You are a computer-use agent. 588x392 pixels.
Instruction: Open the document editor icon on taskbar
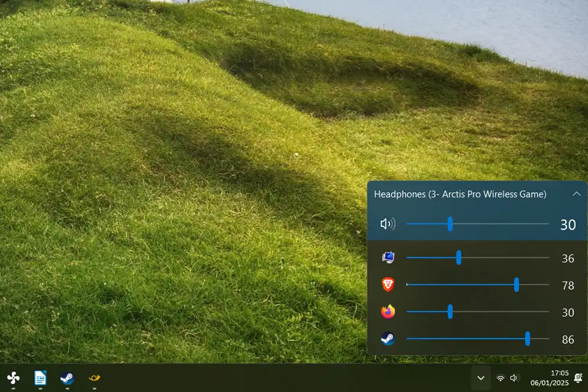click(40, 378)
